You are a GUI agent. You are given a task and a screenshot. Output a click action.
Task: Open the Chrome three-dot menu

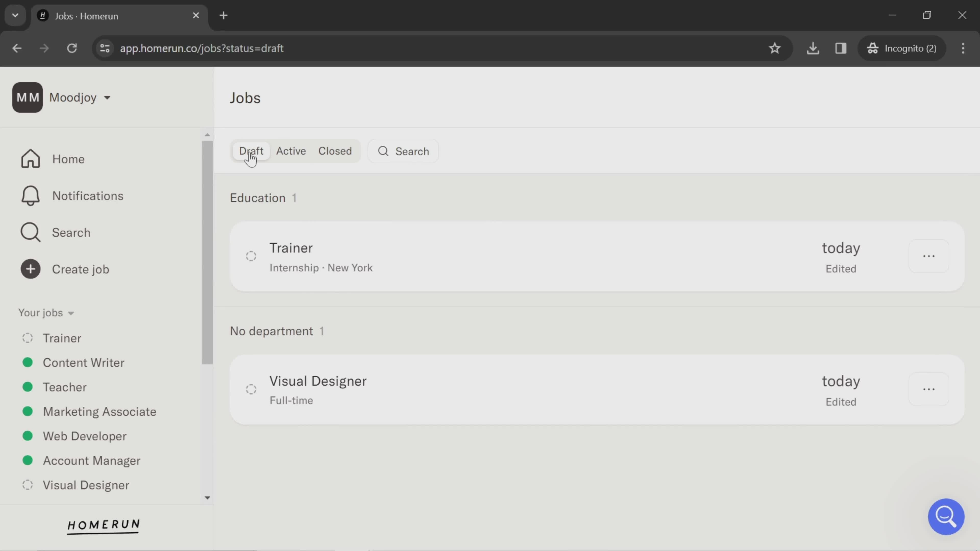[x=963, y=48]
